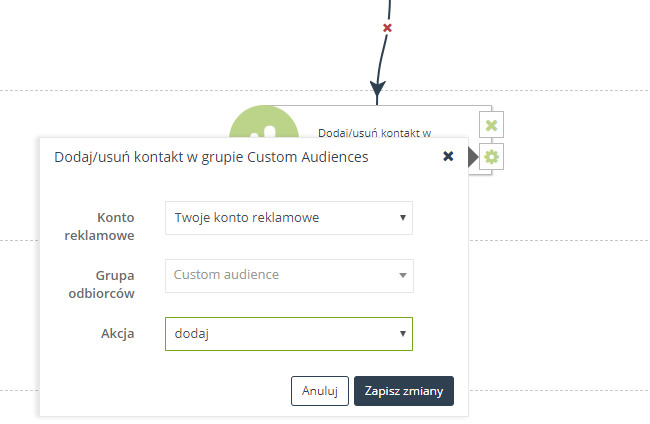
Task: Select the green circular node icon on the canvas
Action: point(264,122)
